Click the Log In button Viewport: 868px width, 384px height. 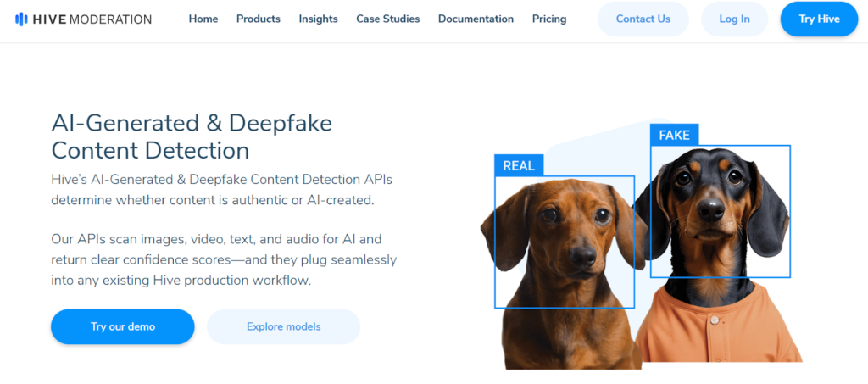(735, 19)
